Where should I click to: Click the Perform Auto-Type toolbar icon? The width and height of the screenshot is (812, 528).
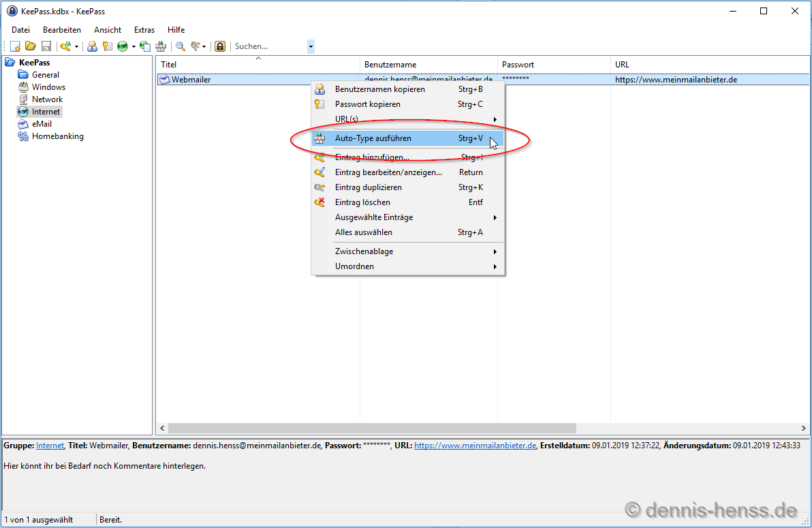[x=161, y=46]
